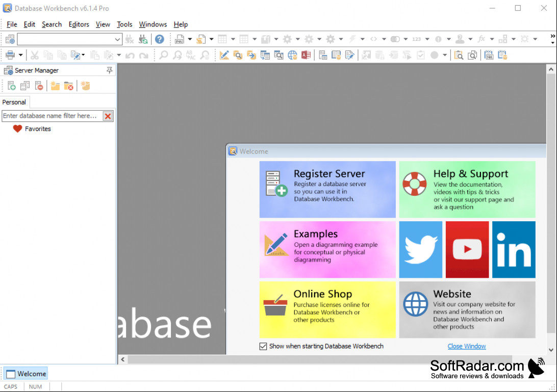
Task: Open the Windows menu
Action: coord(153,24)
